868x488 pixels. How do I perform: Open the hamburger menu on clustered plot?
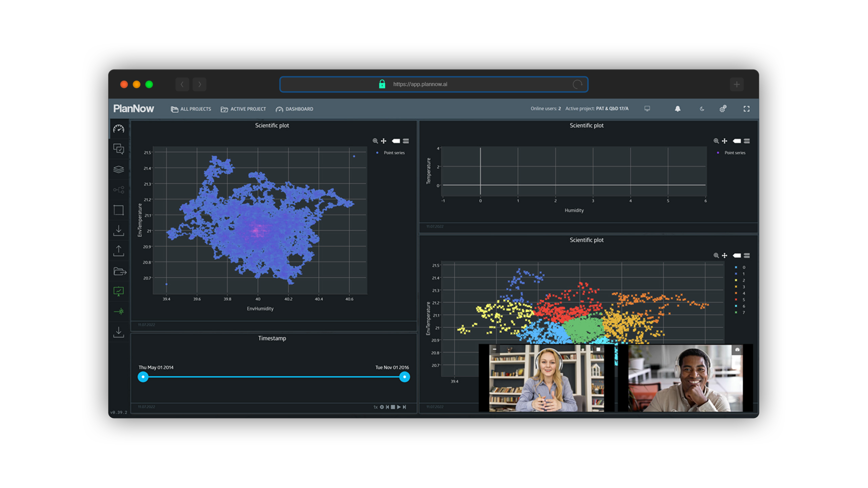click(x=747, y=256)
